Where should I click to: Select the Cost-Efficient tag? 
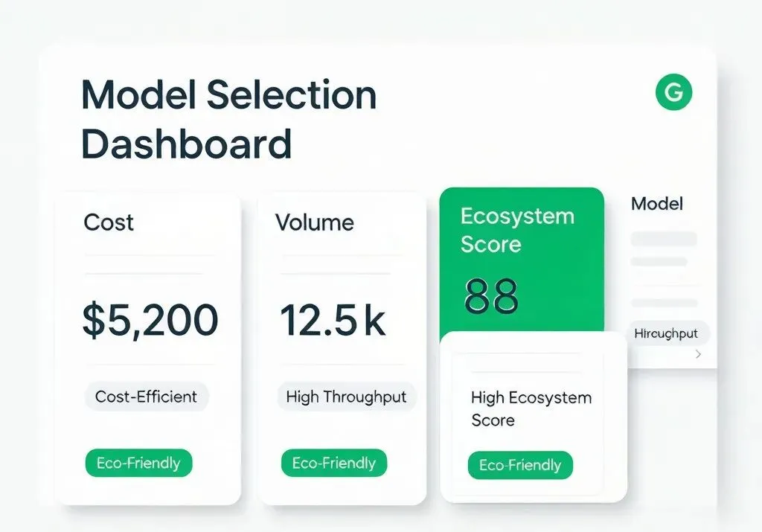click(147, 397)
